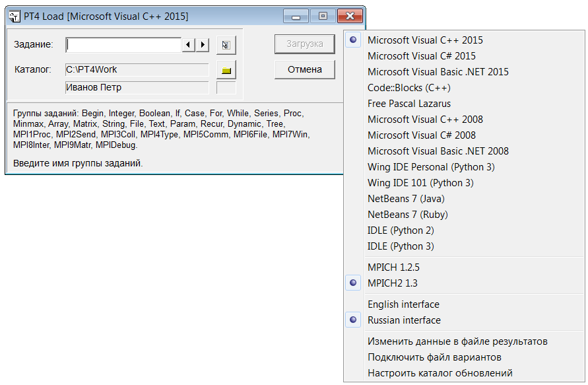This screenshot has height=385, width=588.
Task: Click 'Minmax' in the task groups text
Action: 28,124
